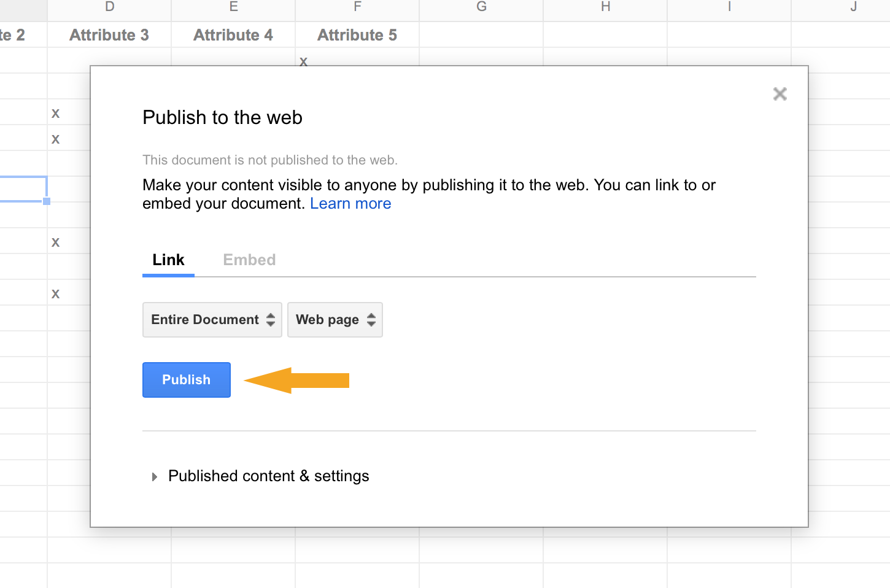Screen dimensions: 890x588
Task: Click the Attribute 4 header cell
Action: coord(233,35)
